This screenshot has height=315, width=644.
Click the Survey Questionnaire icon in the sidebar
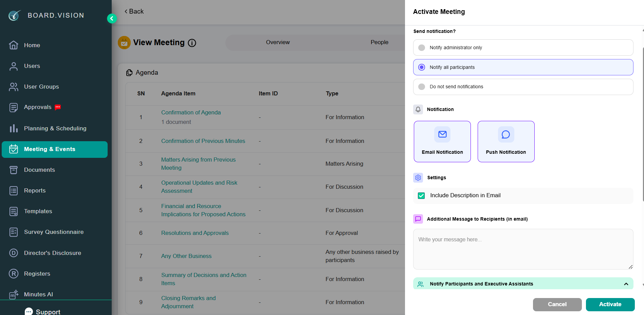(14, 232)
